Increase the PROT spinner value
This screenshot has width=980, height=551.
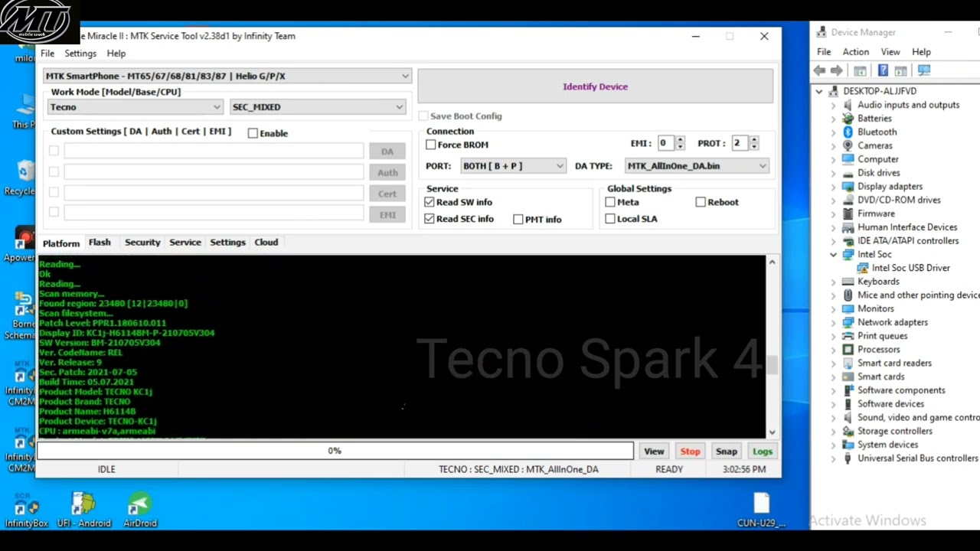tap(754, 140)
